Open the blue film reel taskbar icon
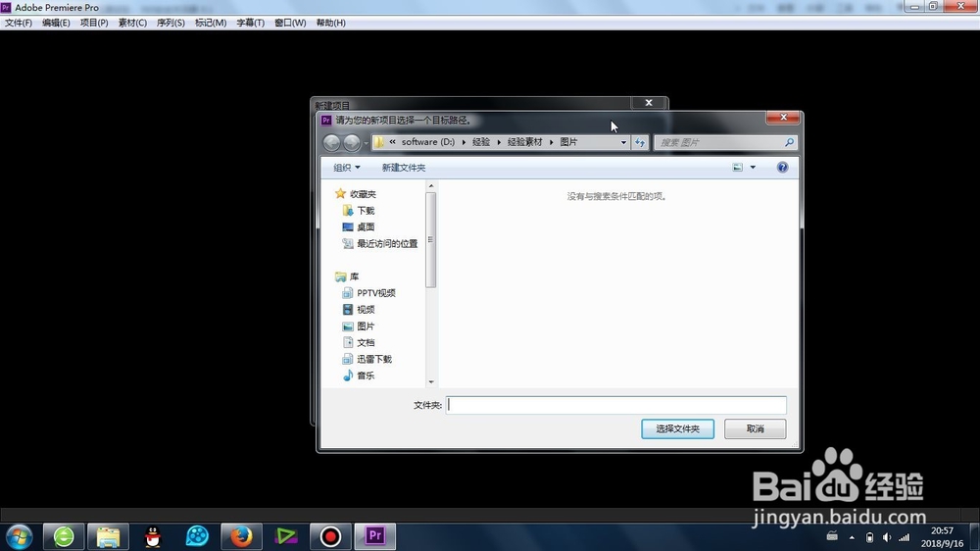 (197, 536)
